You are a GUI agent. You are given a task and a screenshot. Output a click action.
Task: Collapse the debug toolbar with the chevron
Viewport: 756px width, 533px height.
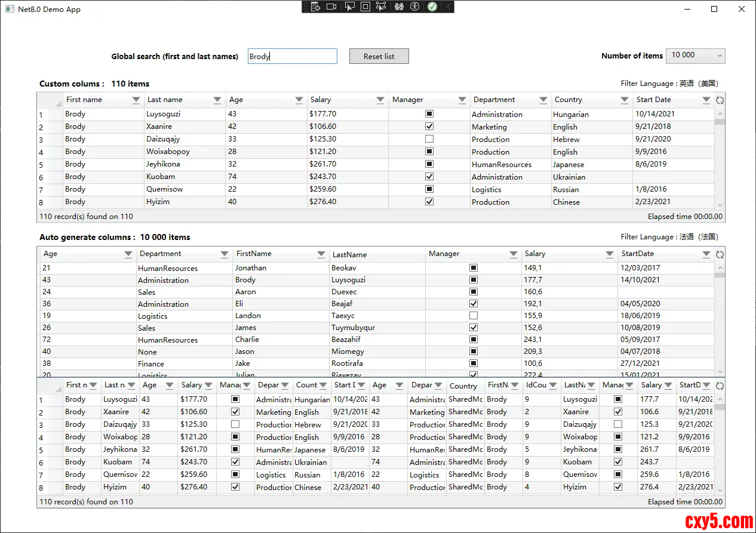[448, 7]
